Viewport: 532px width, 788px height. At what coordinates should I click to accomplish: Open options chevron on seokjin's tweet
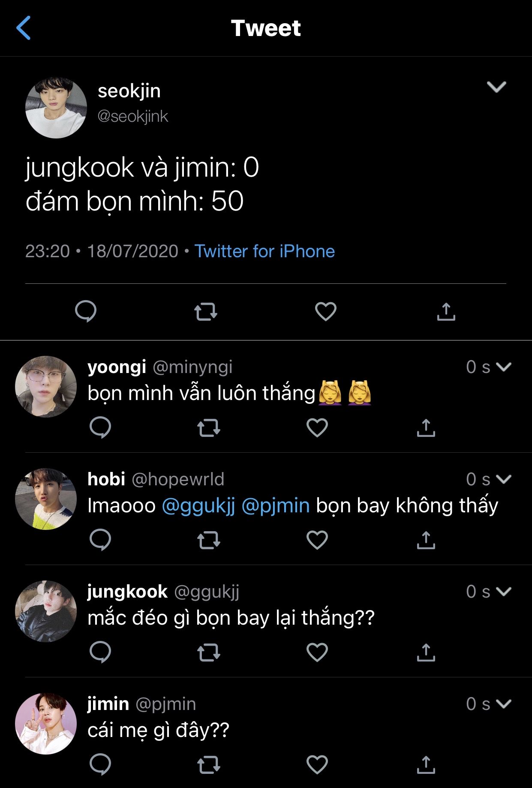[496, 87]
